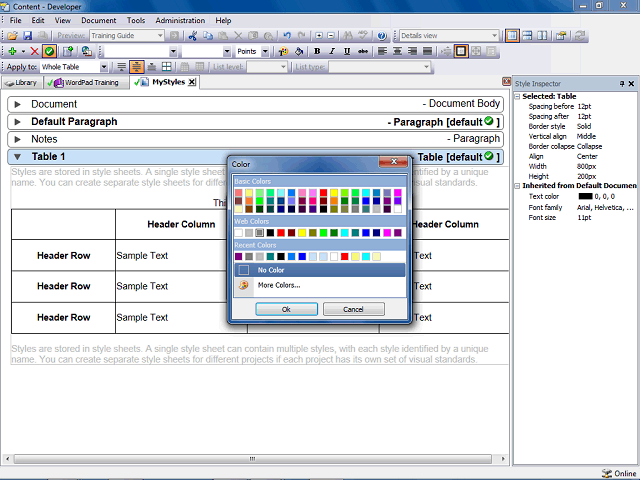Click the new item with green plus icon
Viewport: 640px width, 480px height.
pyautogui.click(x=68, y=51)
